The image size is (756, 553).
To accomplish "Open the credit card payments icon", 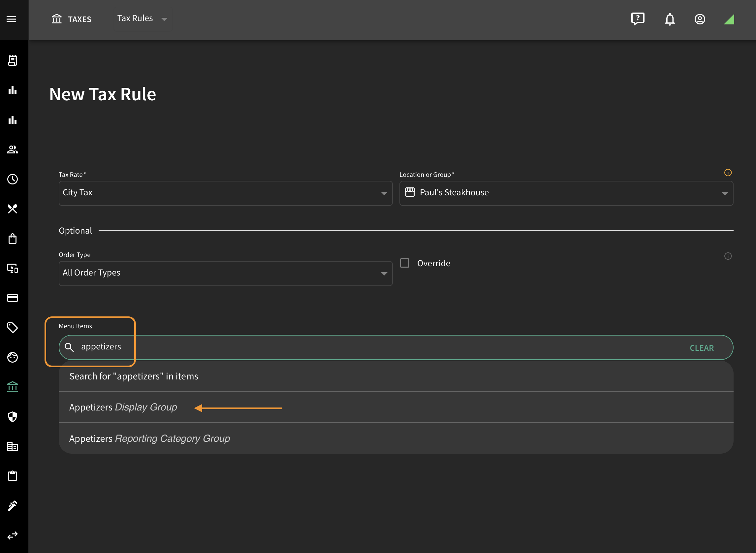I will pos(13,298).
